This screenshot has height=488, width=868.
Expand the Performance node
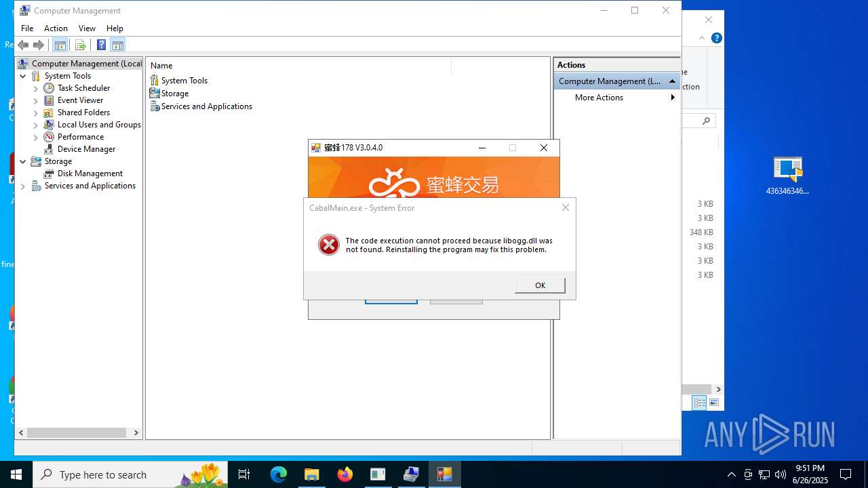click(36, 137)
